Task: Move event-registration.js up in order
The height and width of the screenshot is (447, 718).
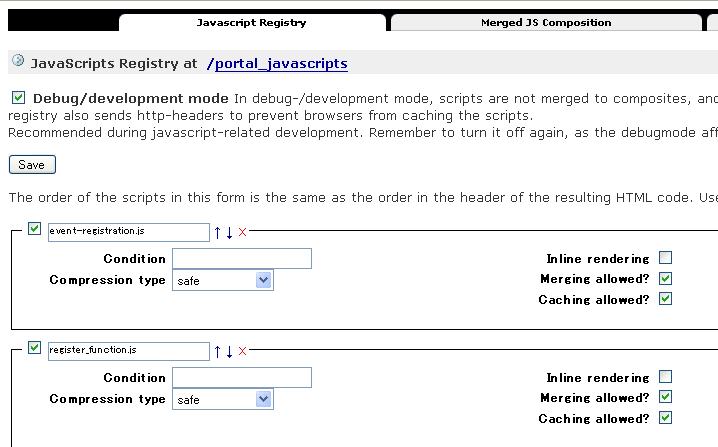Action: 218,233
